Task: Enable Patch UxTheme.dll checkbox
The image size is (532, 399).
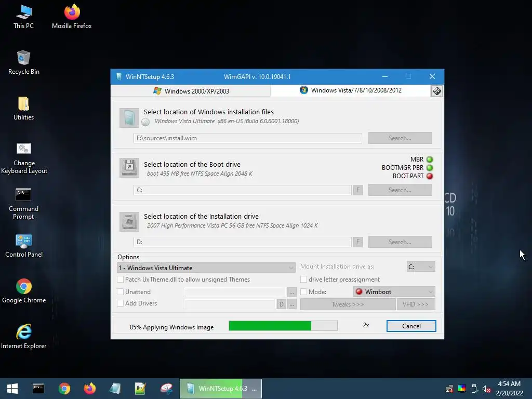Action: [120, 279]
